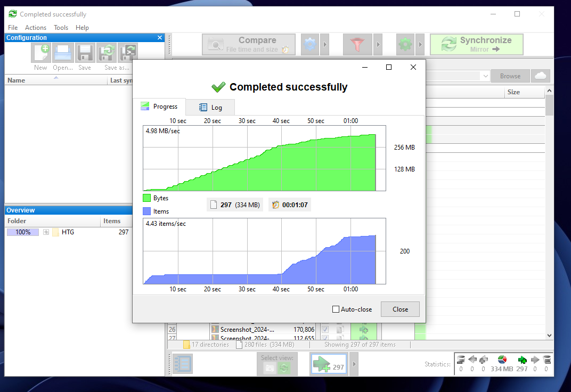Open the Tools menu

(x=61, y=28)
